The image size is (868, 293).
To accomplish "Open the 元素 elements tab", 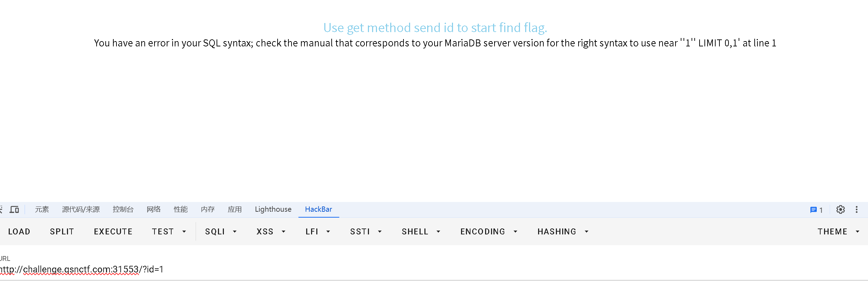I will [42, 209].
